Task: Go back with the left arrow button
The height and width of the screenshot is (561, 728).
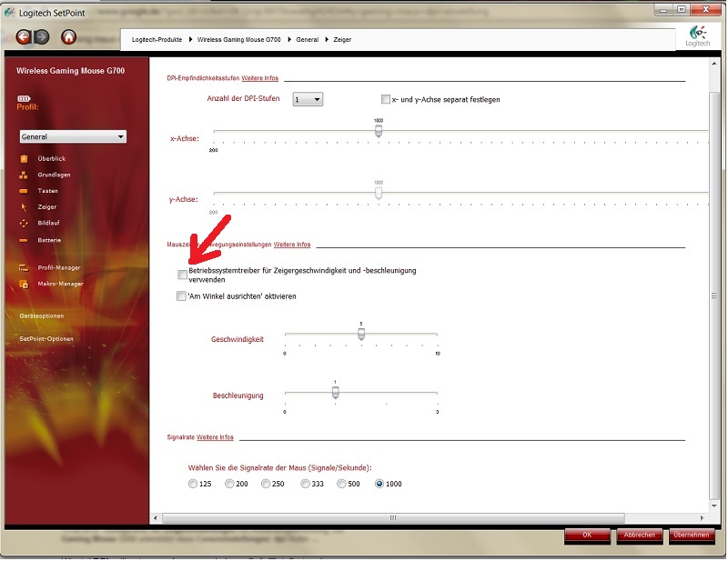Action: click(23, 36)
